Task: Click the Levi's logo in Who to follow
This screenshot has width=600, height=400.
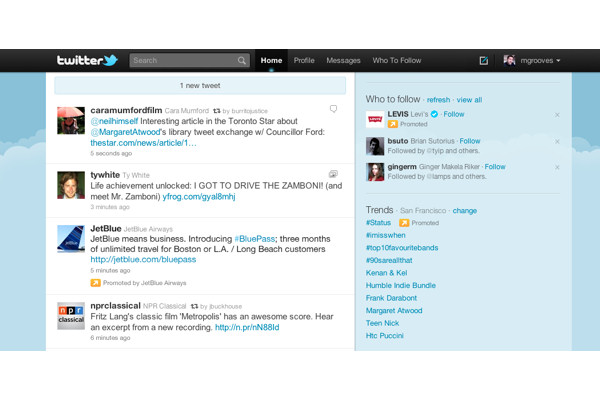Action: point(375,120)
